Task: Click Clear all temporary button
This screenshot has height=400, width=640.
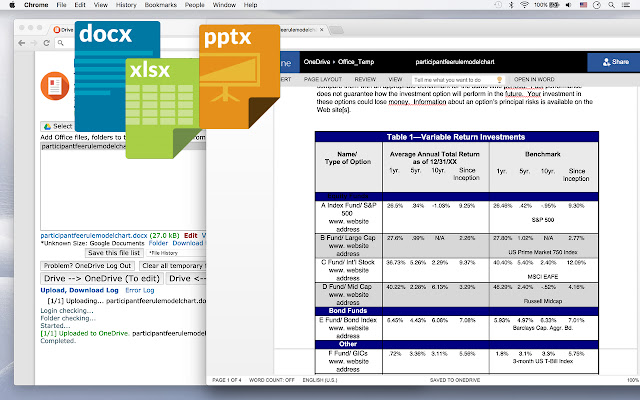Action: coord(172,266)
